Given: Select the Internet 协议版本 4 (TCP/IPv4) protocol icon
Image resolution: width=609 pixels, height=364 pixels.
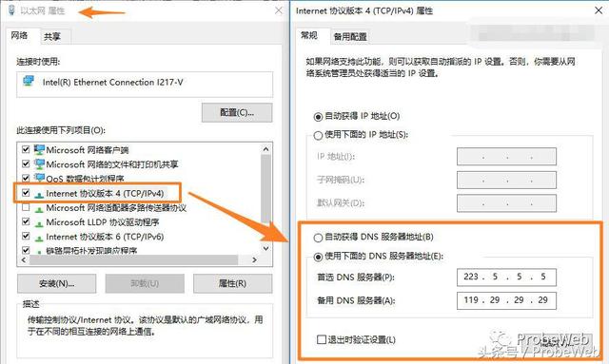Looking at the screenshot, I should pyautogui.click(x=39, y=194).
